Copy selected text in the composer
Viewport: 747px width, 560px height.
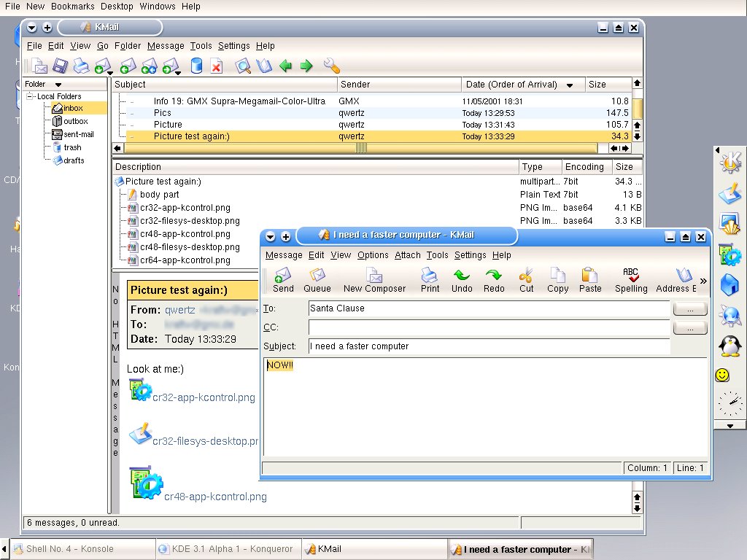(x=558, y=280)
